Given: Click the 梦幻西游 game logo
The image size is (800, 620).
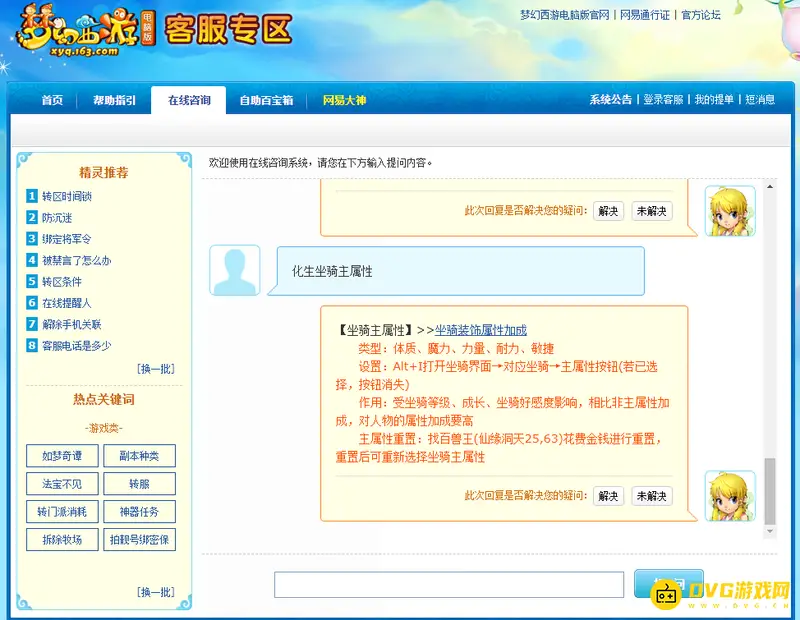Looking at the screenshot, I should click(86, 31).
